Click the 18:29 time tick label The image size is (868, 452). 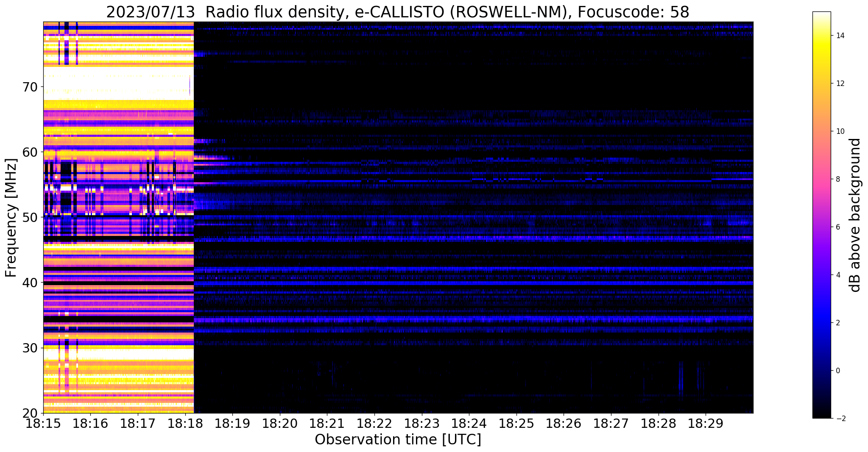706,423
